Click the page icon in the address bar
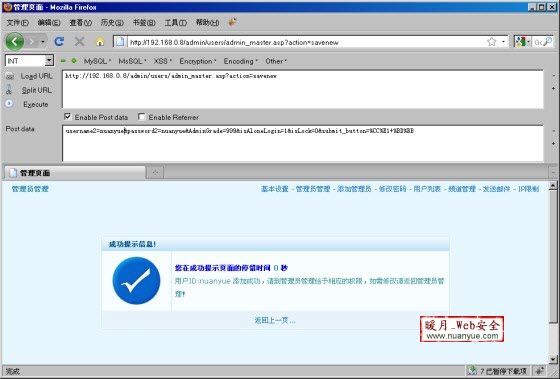Image resolution: width=560 pixels, height=379 pixels. pos(120,42)
